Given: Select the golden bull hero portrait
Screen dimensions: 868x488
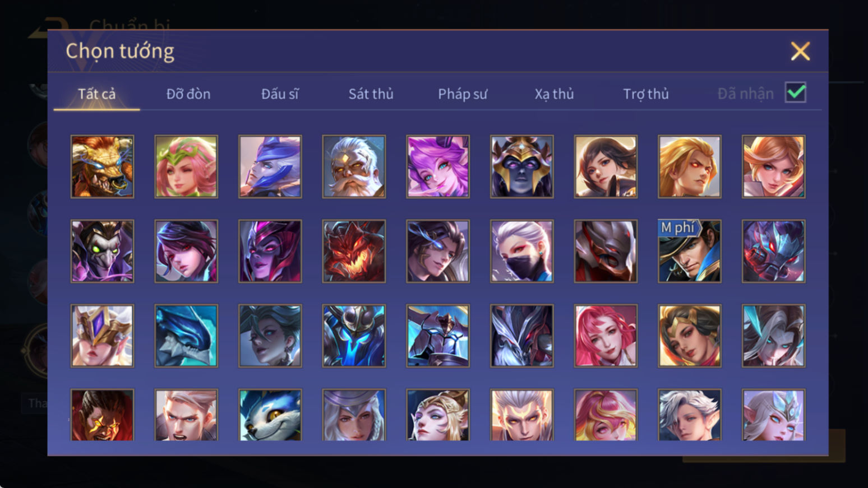Looking at the screenshot, I should tap(102, 166).
